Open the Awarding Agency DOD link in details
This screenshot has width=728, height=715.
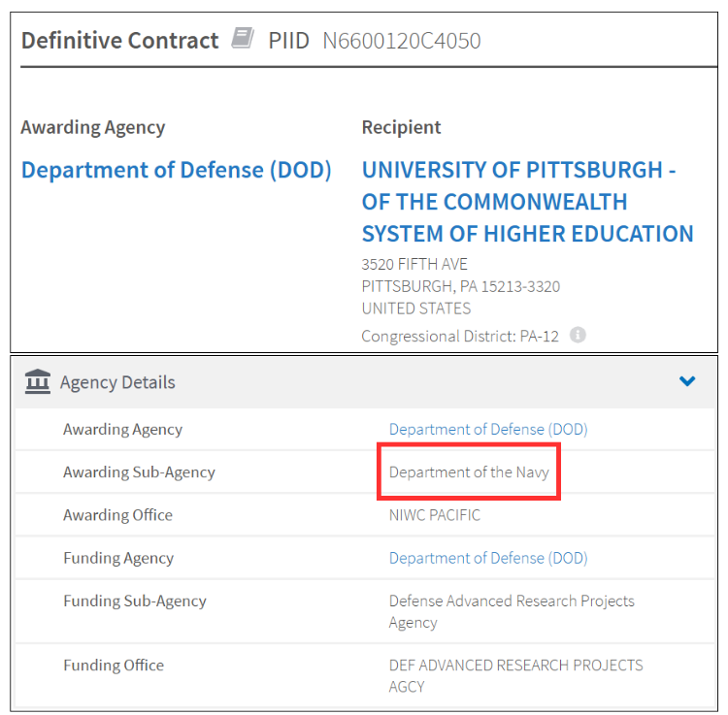pyautogui.click(x=488, y=429)
